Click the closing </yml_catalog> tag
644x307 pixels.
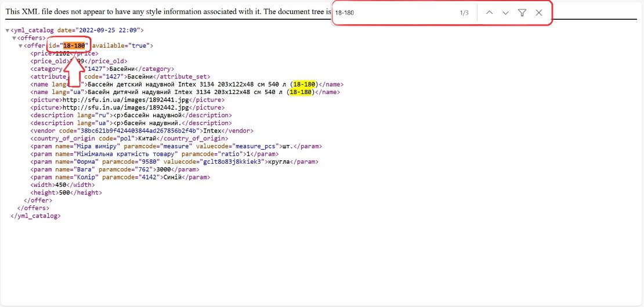pos(35,216)
